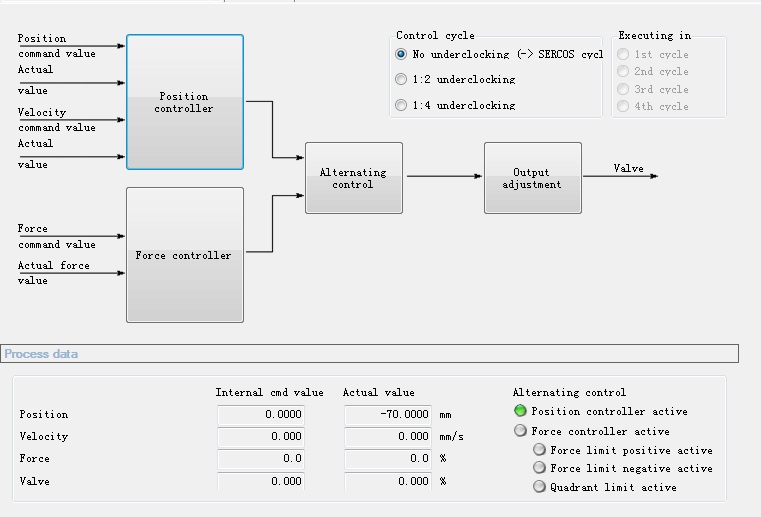Click Velocity internal cmd value field
The image size is (761, 517).
click(x=261, y=436)
